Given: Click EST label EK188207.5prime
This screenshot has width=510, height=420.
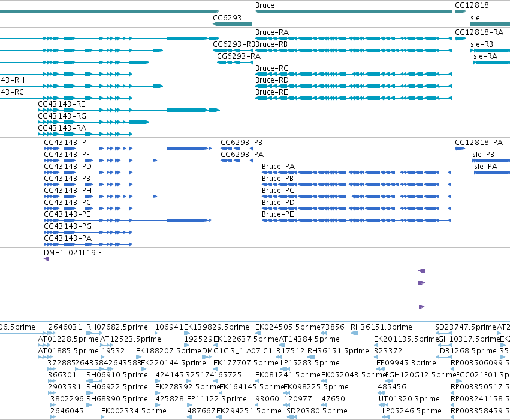Looking at the screenshot, I should point(169,352).
